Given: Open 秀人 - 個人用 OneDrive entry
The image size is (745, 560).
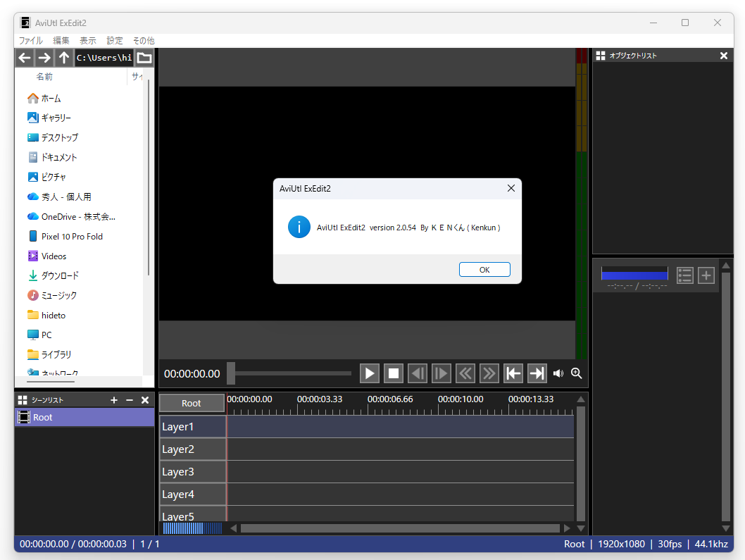Looking at the screenshot, I should (59, 197).
